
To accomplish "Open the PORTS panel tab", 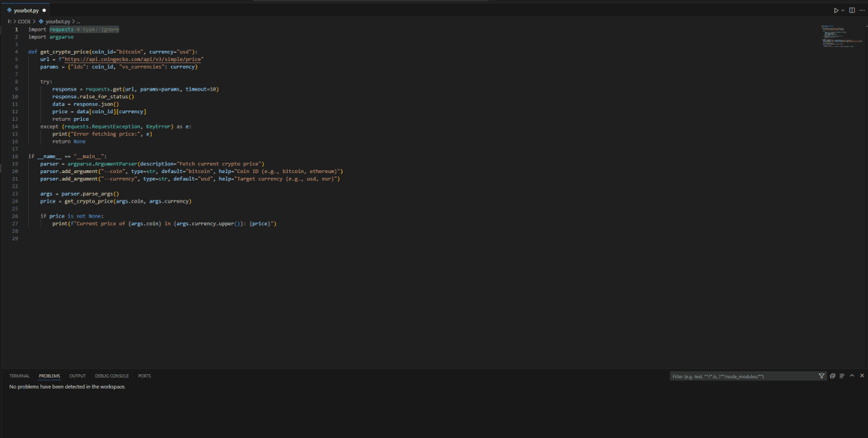I will pos(144,376).
